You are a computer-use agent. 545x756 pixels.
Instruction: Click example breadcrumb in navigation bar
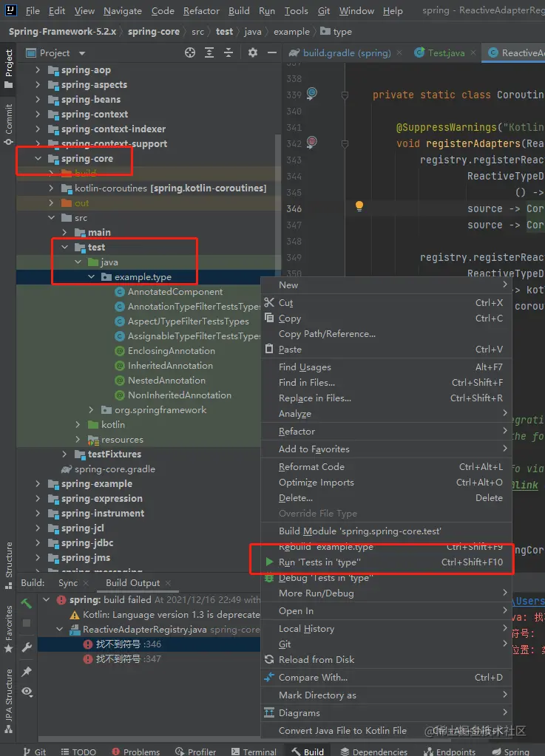pos(291,32)
